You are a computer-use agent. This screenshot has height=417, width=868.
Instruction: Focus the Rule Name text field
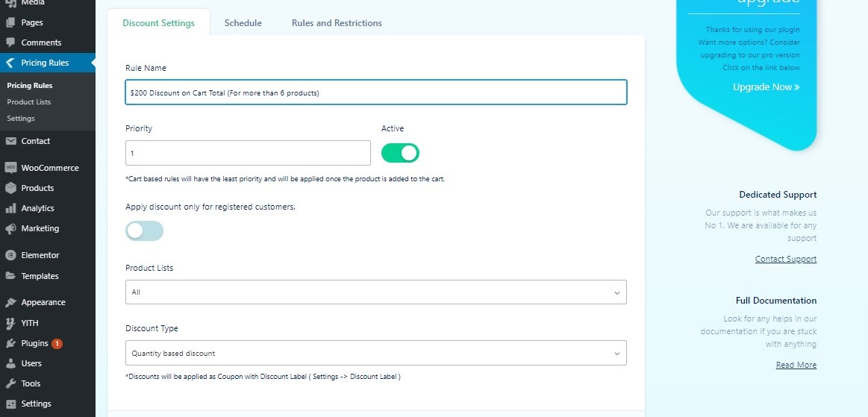pyautogui.click(x=376, y=93)
